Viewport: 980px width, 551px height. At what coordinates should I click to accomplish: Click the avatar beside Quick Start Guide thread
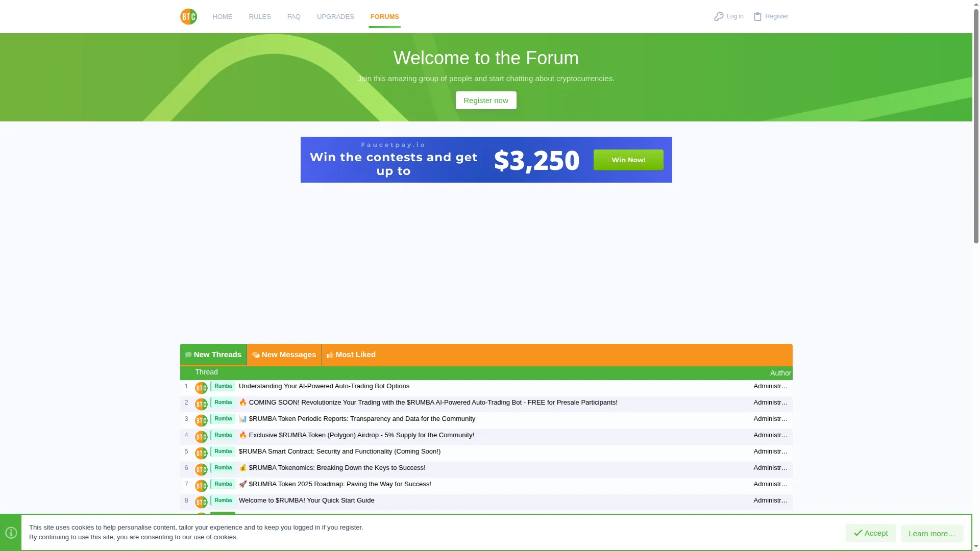pos(201,502)
